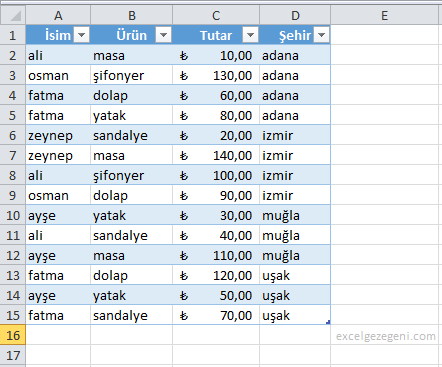The height and width of the screenshot is (367, 442).
Task: Select row 16 header
Action: (13, 335)
